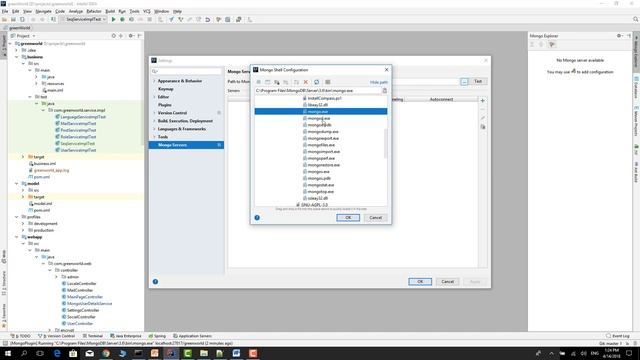Image resolution: width=640 pixels, height=360 pixels.
Task: Select mongod.exe in the file list
Action: tap(319, 118)
